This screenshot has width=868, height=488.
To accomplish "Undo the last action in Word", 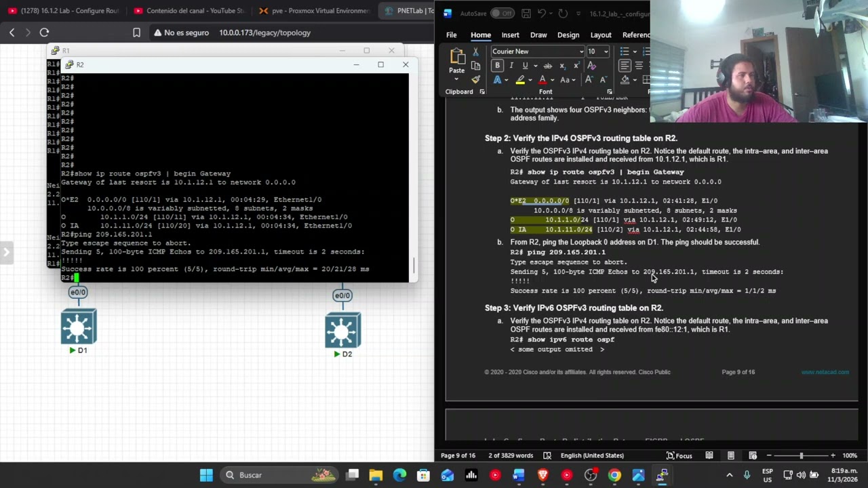I will (x=542, y=14).
